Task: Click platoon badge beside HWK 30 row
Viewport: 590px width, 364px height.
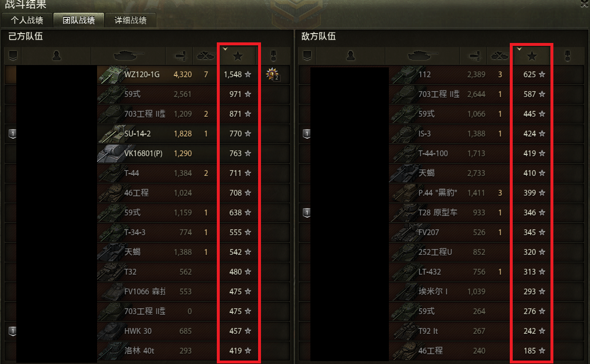Action: (12, 331)
